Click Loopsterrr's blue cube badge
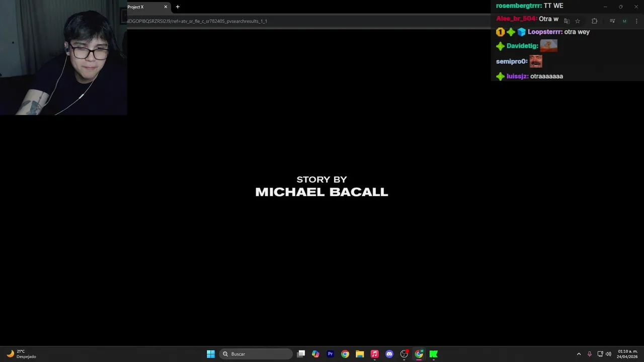The height and width of the screenshot is (362, 644). coord(521,32)
